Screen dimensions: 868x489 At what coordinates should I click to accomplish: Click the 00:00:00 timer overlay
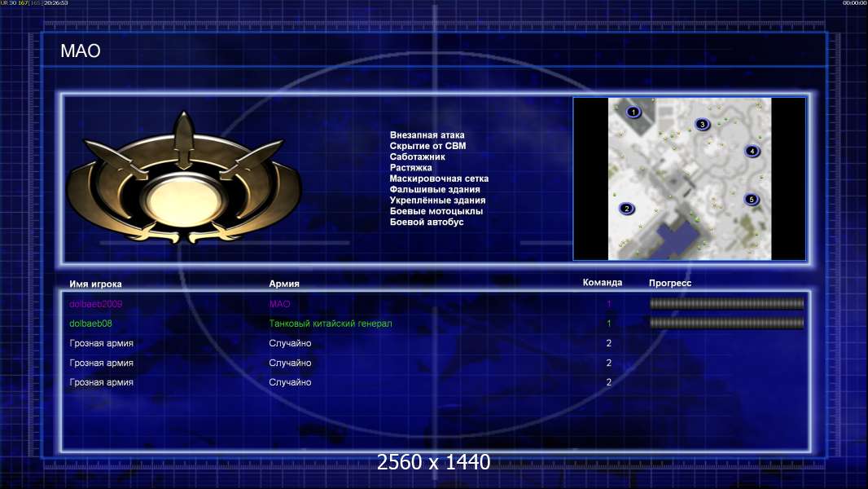pos(855,2)
